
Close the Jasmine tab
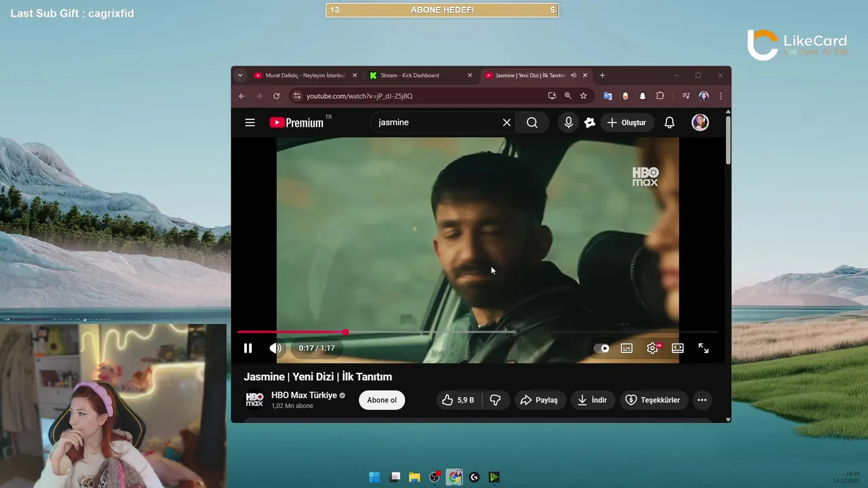(585, 75)
